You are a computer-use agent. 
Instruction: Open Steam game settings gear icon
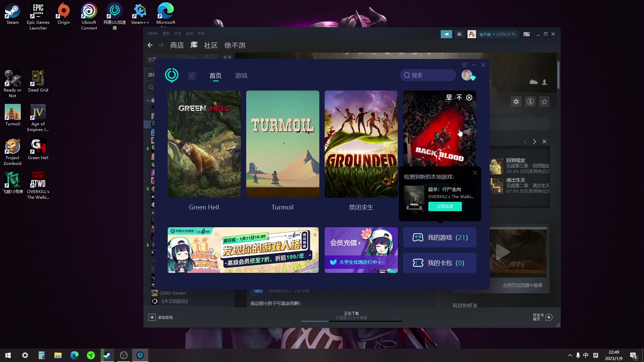516,102
